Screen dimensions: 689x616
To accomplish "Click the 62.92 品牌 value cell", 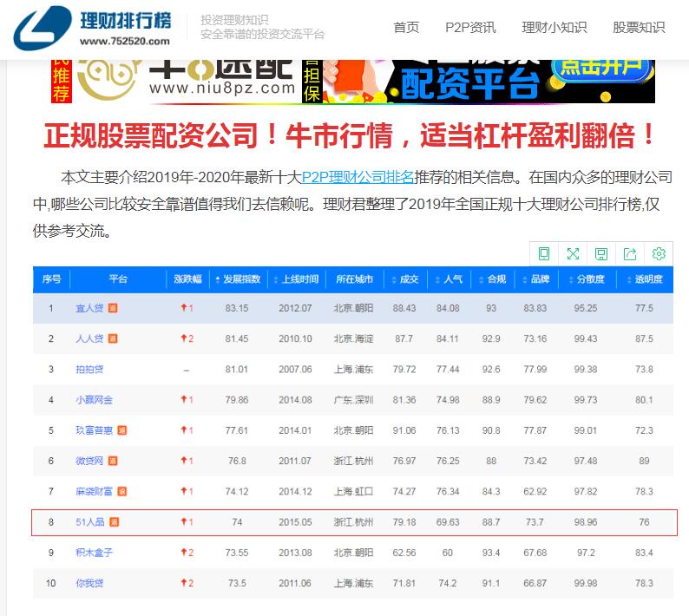I will pos(535,491).
